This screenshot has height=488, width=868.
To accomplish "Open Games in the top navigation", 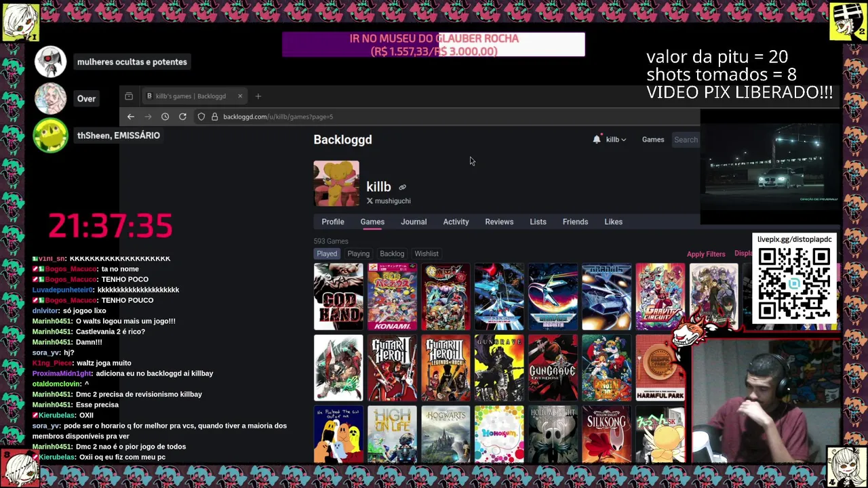I will 653,140.
